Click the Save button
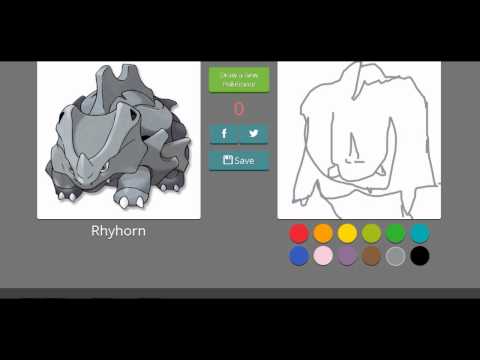 tap(239, 160)
